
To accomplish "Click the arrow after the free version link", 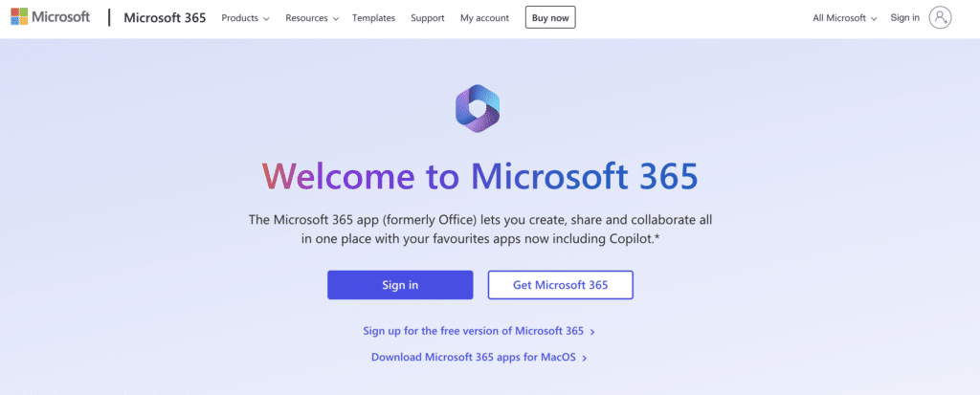I will click(592, 332).
